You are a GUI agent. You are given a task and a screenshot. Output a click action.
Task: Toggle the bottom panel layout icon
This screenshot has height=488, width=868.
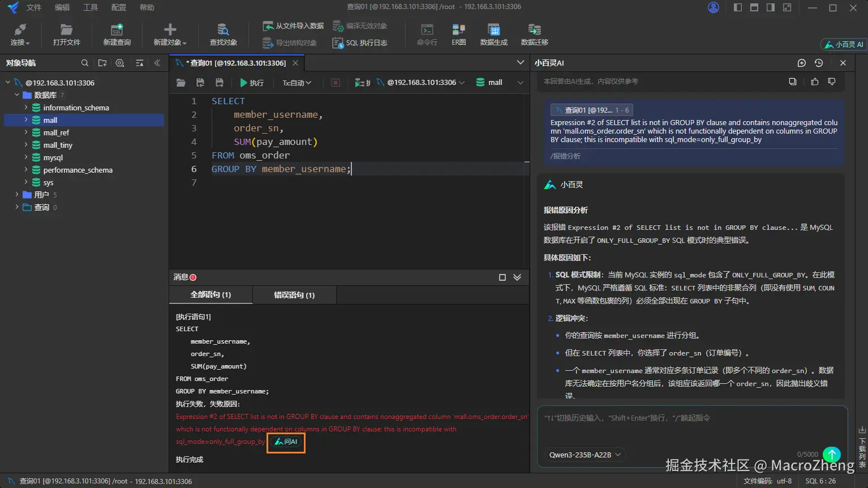(x=754, y=7)
